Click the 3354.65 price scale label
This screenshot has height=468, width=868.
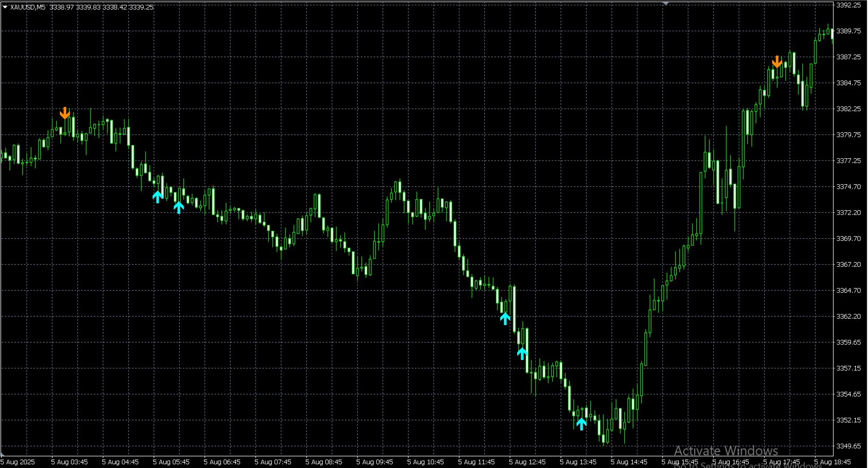[x=848, y=394]
